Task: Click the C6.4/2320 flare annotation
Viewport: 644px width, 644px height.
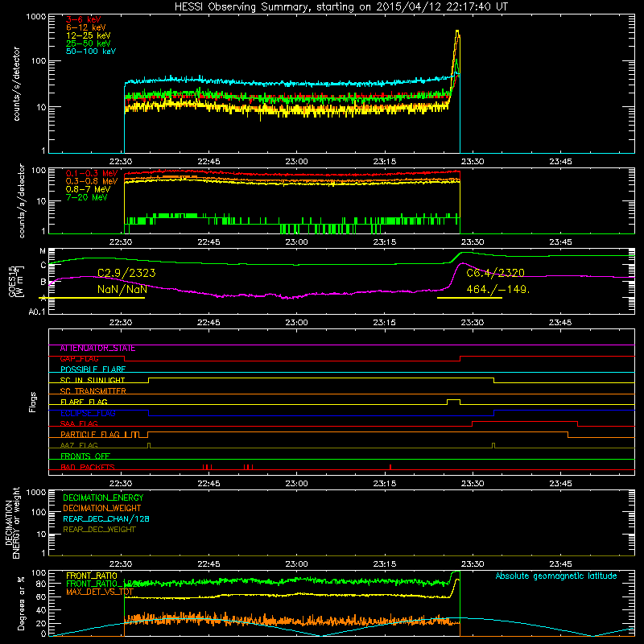Action: pos(495,273)
